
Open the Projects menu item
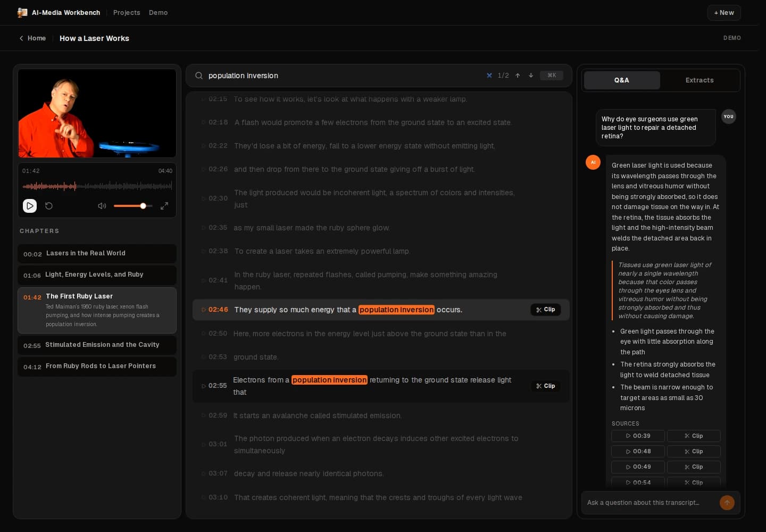(127, 13)
